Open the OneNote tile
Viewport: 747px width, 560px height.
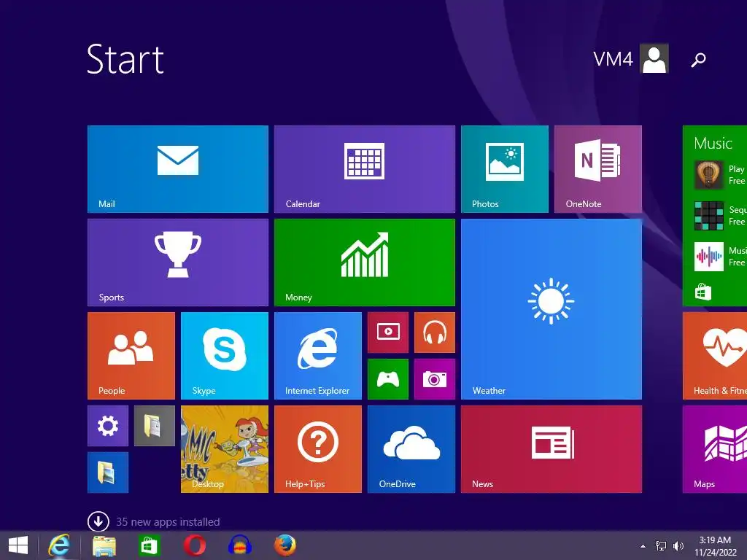click(x=598, y=169)
